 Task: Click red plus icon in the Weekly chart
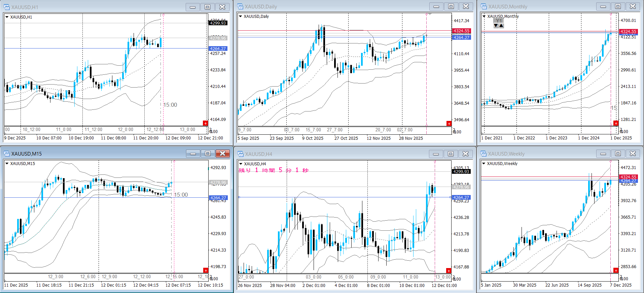616,270
